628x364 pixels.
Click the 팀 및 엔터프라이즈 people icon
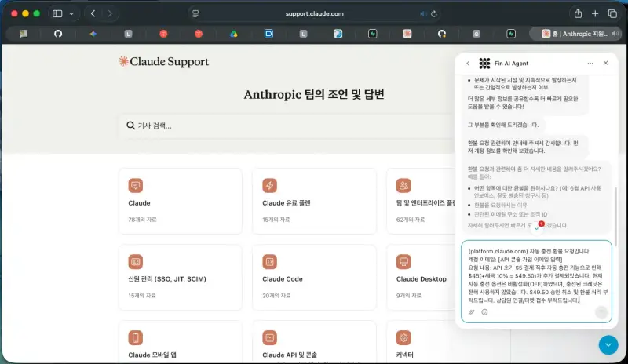coord(403,185)
